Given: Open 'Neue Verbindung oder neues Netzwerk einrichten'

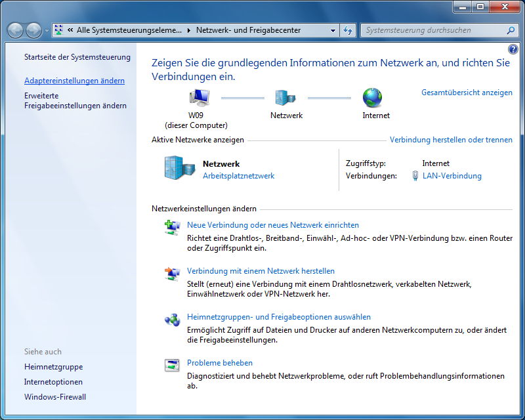Looking at the screenshot, I should (273, 225).
